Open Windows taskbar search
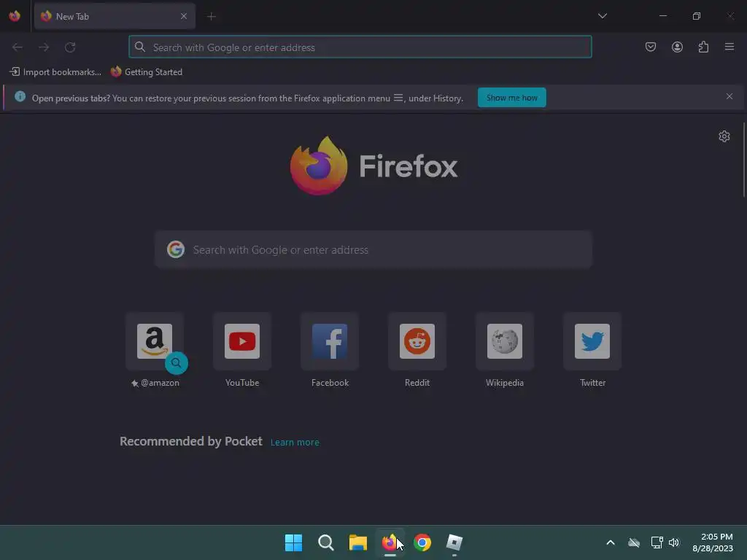 (x=326, y=542)
